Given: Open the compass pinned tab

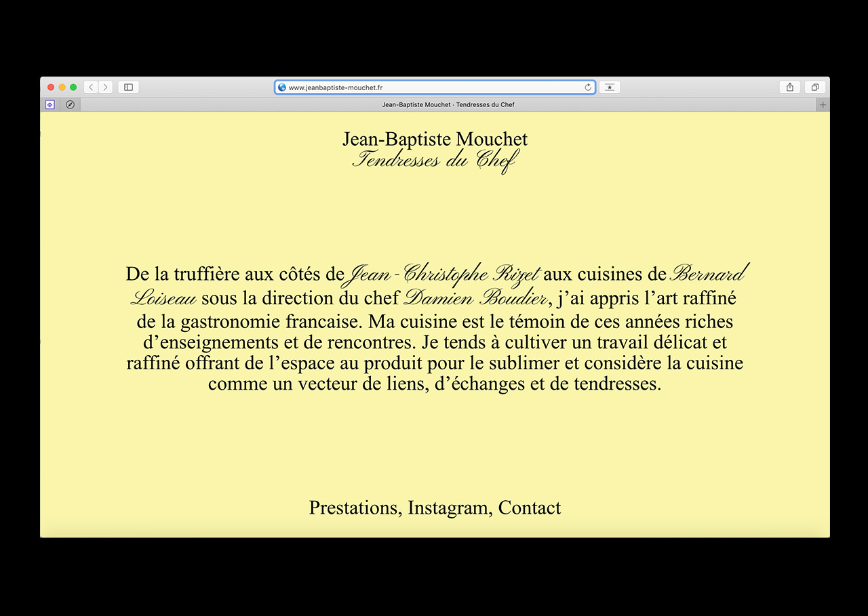Looking at the screenshot, I should coord(70,105).
